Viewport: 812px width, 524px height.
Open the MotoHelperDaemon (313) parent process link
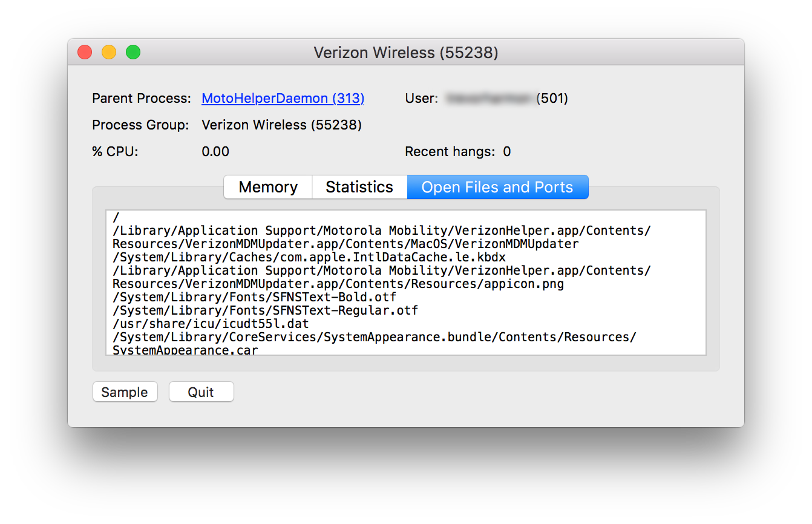[283, 98]
